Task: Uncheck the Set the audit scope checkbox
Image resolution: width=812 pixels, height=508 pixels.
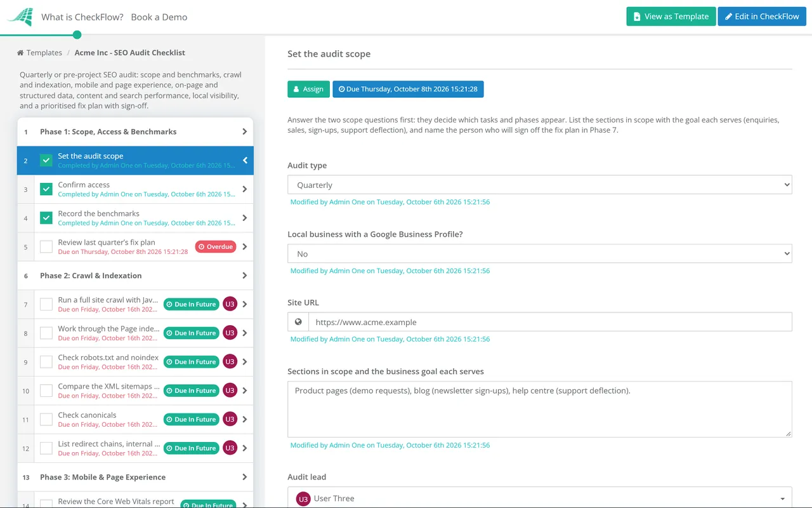Action: tap(46, 161)
